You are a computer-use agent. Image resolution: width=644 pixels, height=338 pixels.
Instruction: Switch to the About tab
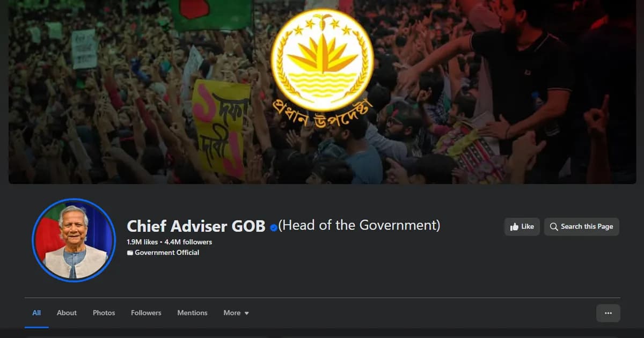point(67,313)
